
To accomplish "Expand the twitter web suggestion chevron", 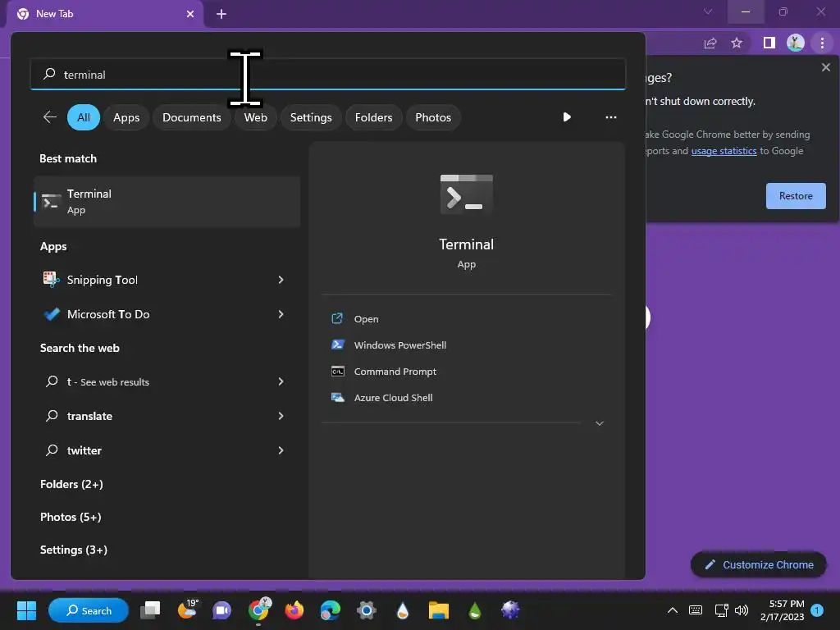I will point(281,450).
